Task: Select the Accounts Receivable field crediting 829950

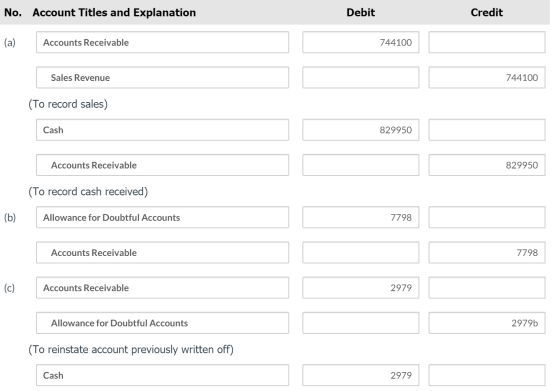Action: pos(162,165)
